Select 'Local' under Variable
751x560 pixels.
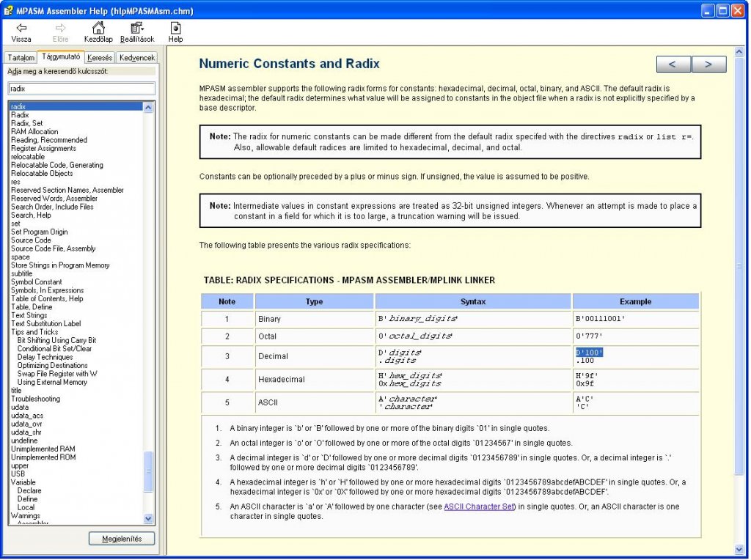[26, 508]
